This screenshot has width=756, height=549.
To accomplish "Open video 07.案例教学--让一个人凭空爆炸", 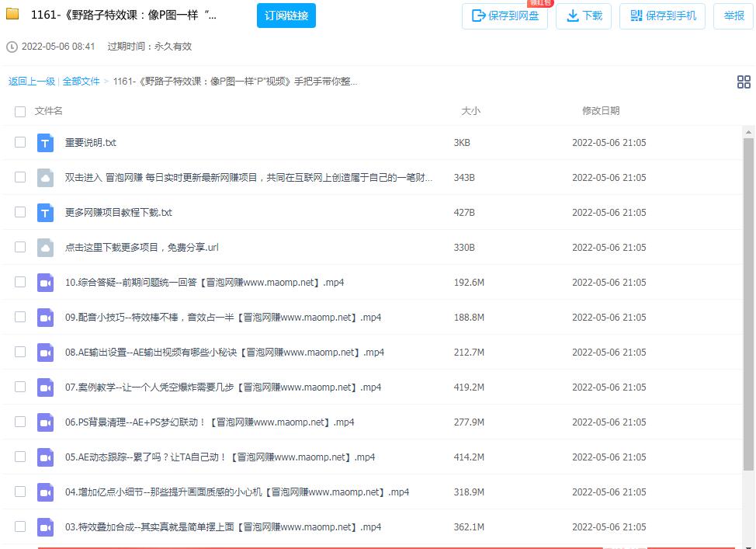I will [224, 387].
